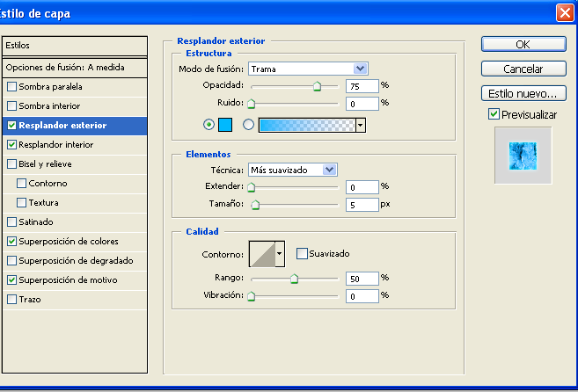Click the Opacidad slider handle

coord(317,86)
